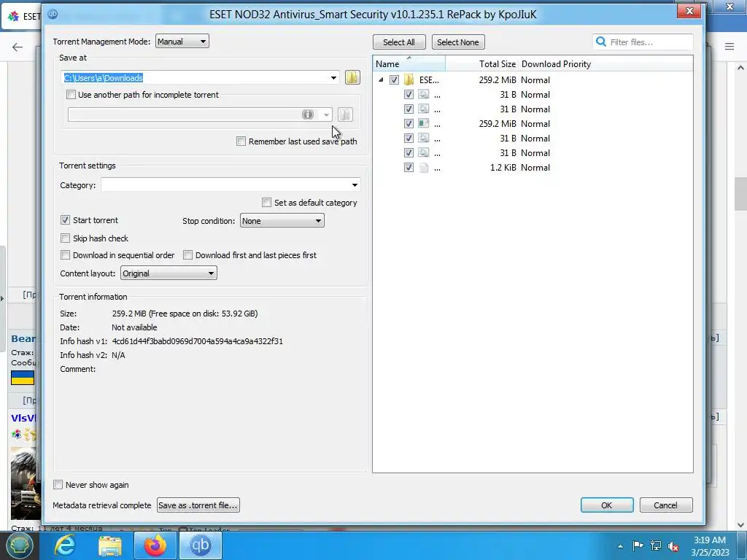
Task: Click Select All button
Action: click(x=399, y=42)
